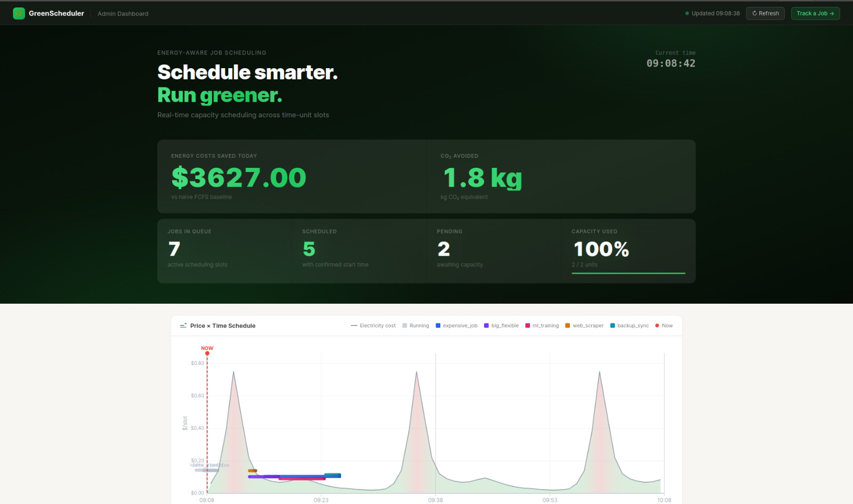Click the 09:23 time axis label

(321, 500)
